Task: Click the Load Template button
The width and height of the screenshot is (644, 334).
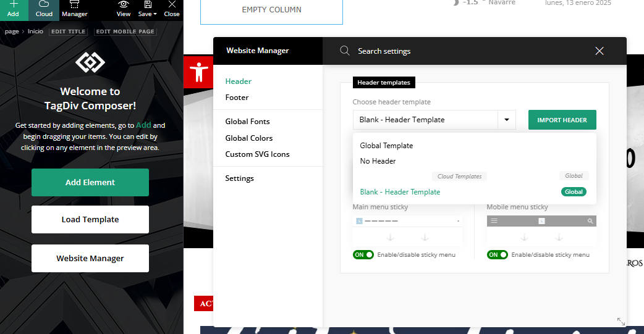Action: (90, 220)
